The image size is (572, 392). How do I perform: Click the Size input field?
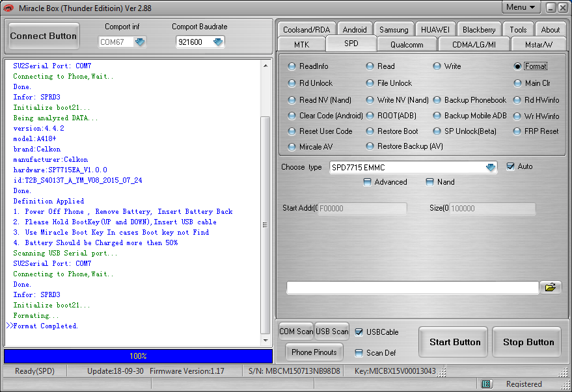click(x=493, y=209)
